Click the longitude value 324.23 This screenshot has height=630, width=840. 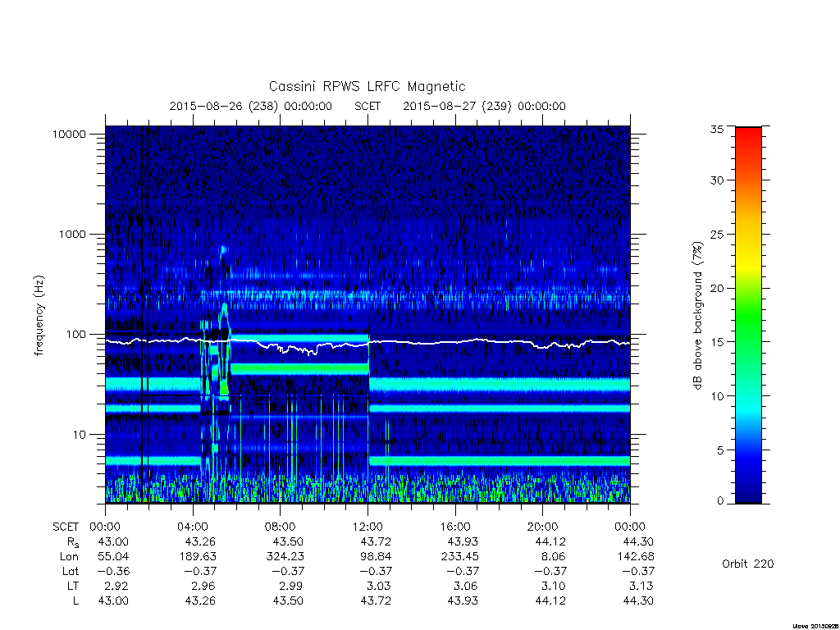285,557
